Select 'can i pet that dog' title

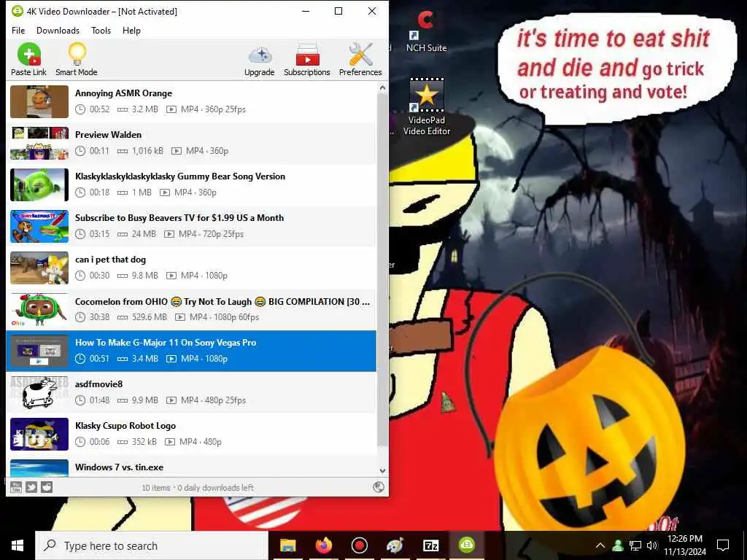(111, 260)
